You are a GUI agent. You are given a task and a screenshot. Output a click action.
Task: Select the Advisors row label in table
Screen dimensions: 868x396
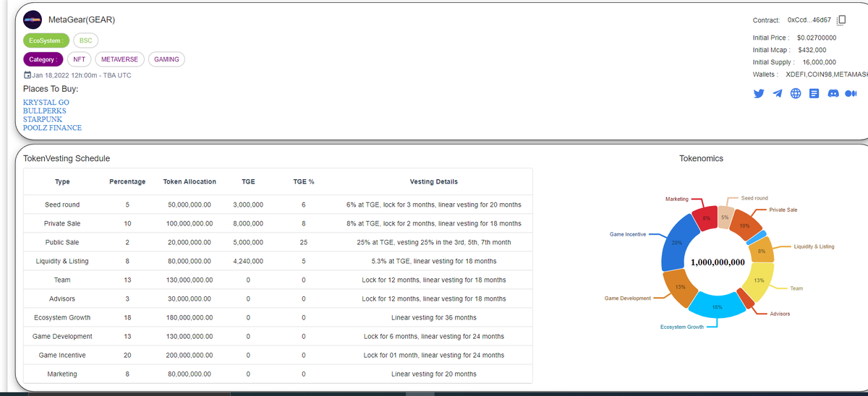(62, 298)
